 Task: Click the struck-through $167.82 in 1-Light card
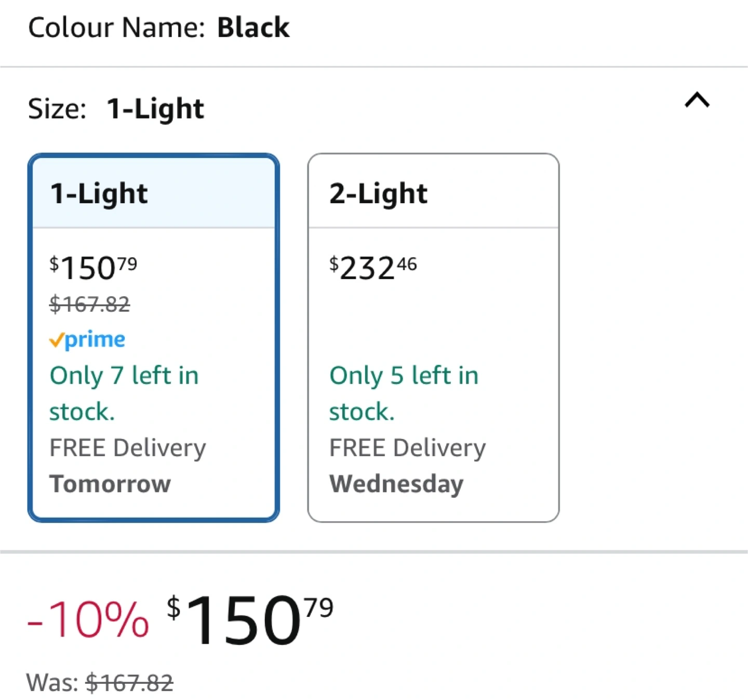pyautogui.click(x=90, y=304)
